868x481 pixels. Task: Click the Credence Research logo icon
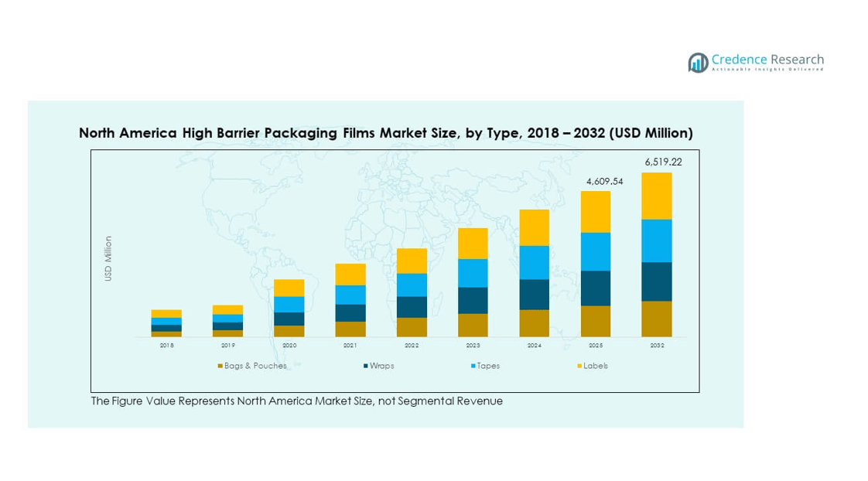click(698, 63)
